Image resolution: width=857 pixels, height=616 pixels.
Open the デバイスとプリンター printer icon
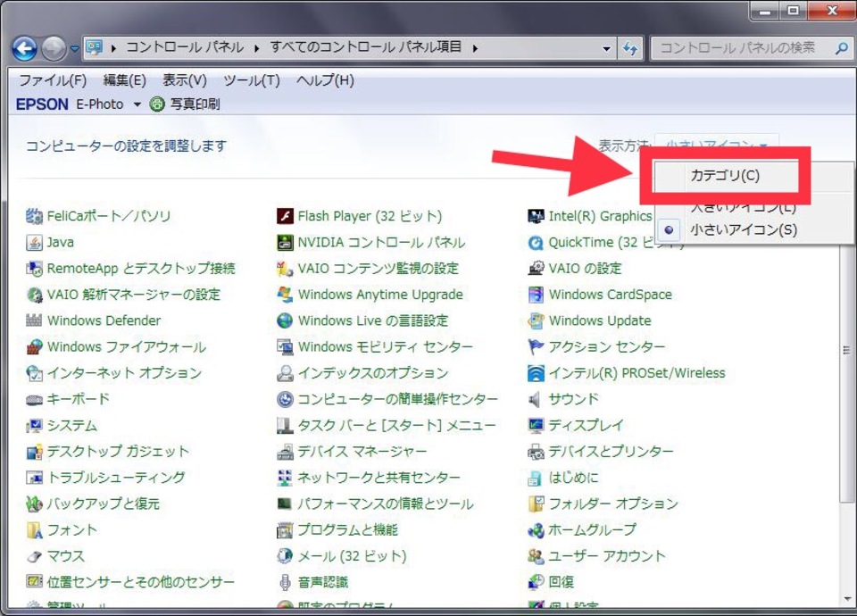pos(536,452)
